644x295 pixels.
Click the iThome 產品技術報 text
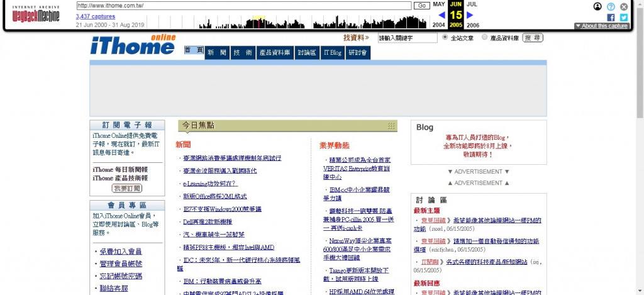120,178
